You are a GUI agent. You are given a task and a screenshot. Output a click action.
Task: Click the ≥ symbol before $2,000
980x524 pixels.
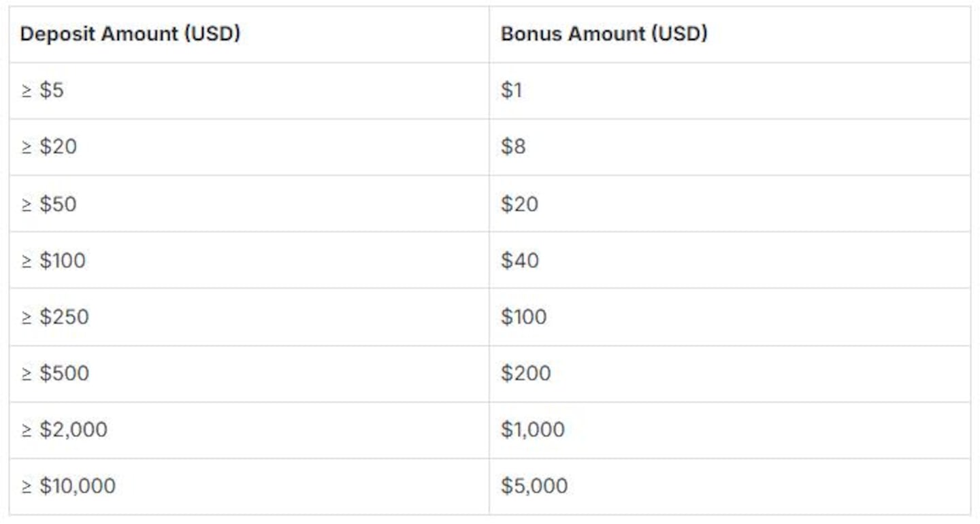coord(27,430)
